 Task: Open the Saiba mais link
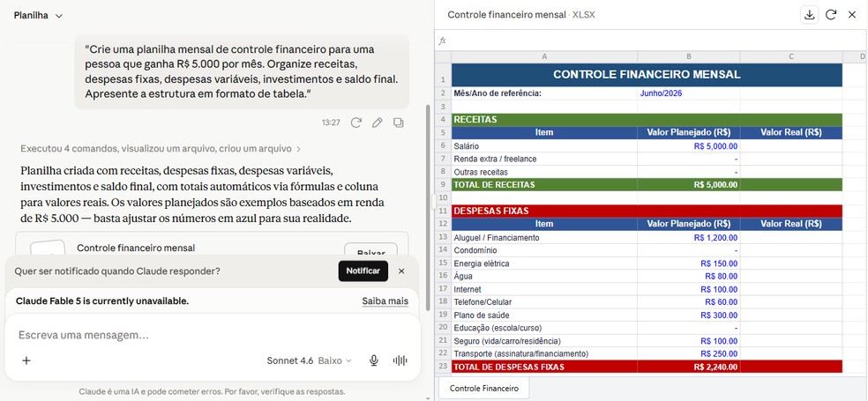point(385,301)
